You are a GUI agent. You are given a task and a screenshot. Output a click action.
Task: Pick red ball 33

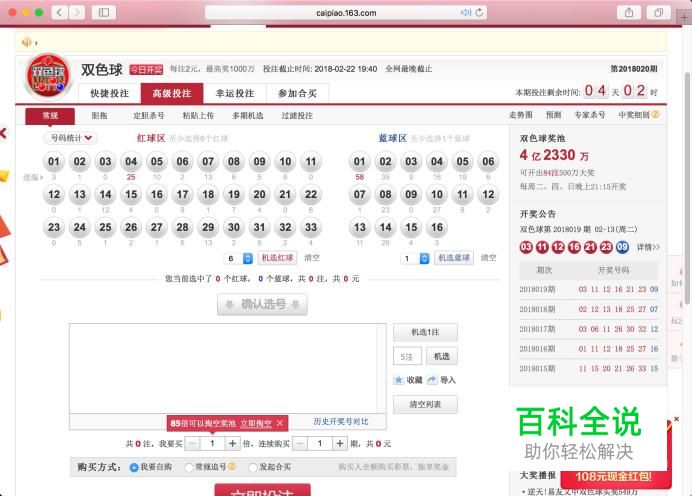(x=311, y=227)
